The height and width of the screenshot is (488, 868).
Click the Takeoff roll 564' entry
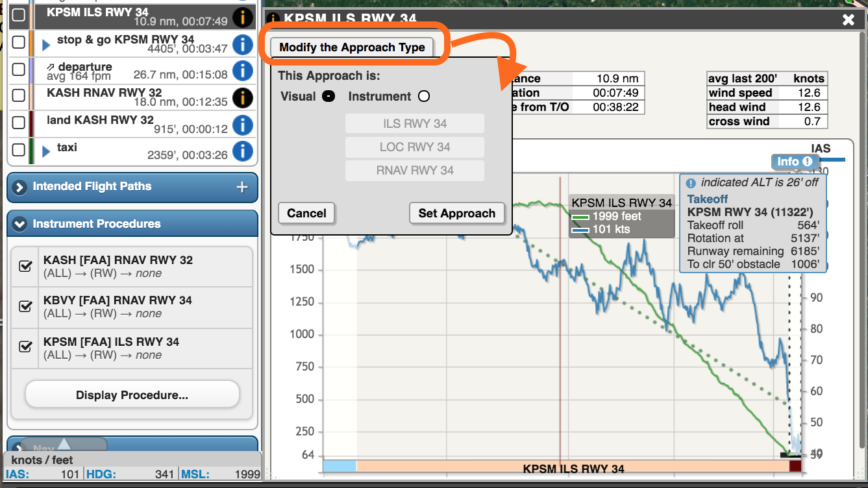(x=753, y=225)
